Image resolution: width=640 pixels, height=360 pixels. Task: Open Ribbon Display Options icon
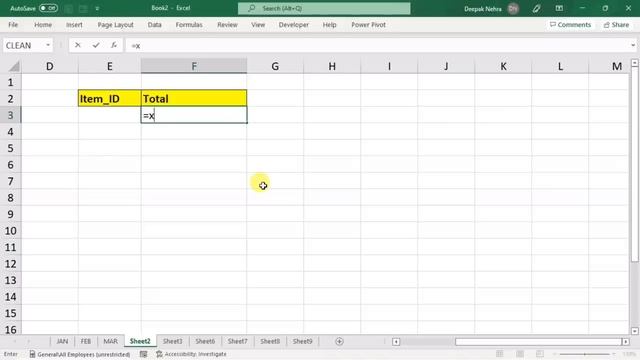559,8
